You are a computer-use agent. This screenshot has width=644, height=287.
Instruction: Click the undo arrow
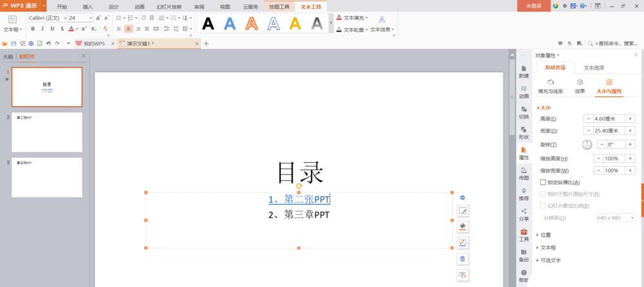coord(48,44)
